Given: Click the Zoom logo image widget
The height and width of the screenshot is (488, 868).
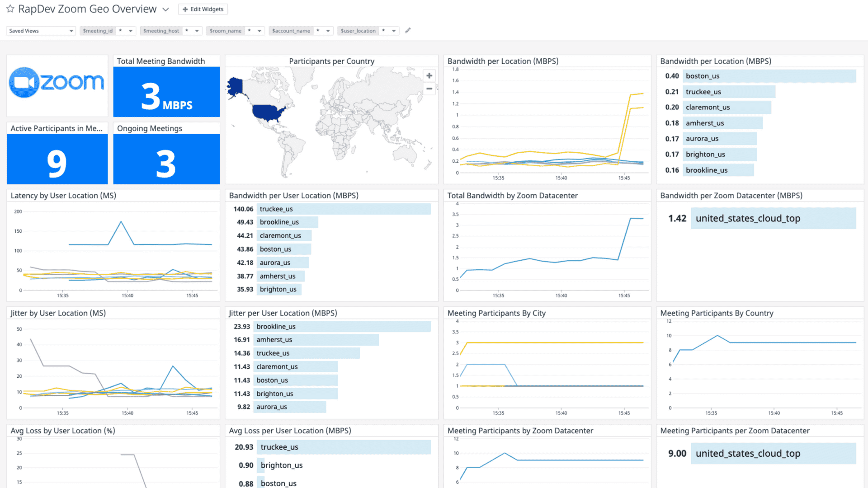Looking at the screenshot, I should coord(57,83).
